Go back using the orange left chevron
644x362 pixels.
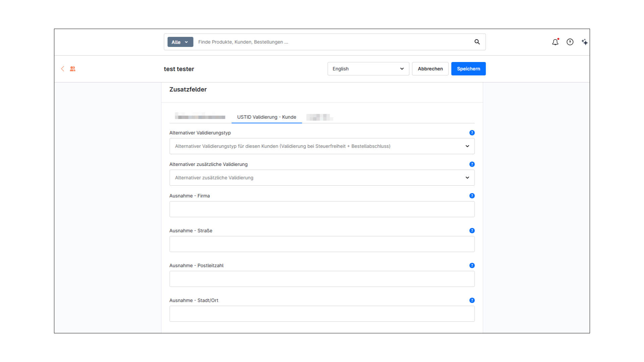coord(62,69)
